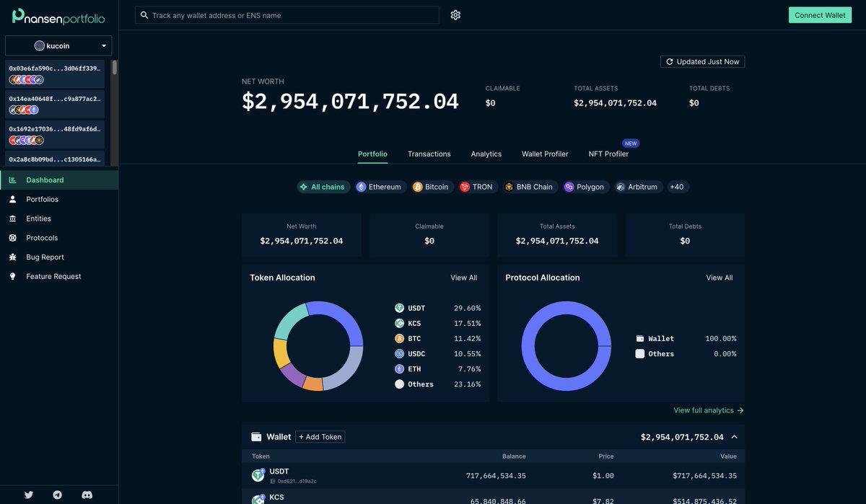The height and width of the screenshot is (504, 866).
Task: Click the BTC icon in Token Allocation legend
Action: [x=399, y=338]
